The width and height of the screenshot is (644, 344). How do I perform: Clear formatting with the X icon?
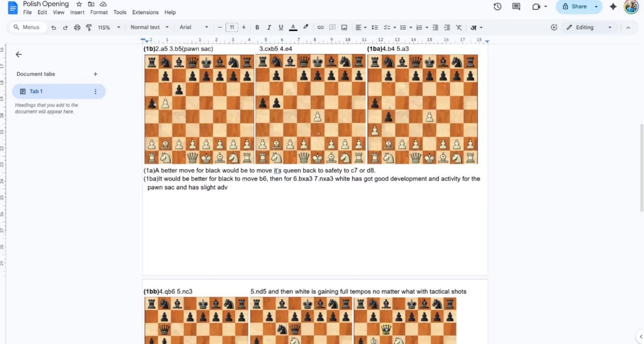point(459,27)
